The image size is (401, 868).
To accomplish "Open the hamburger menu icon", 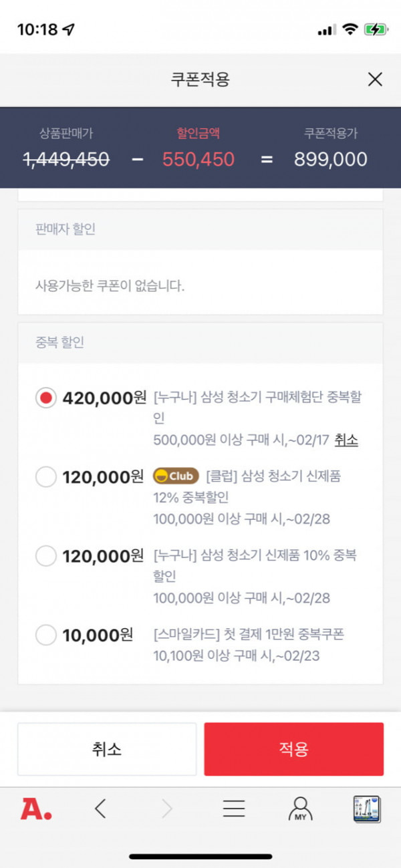I will (x=234, y=809).
